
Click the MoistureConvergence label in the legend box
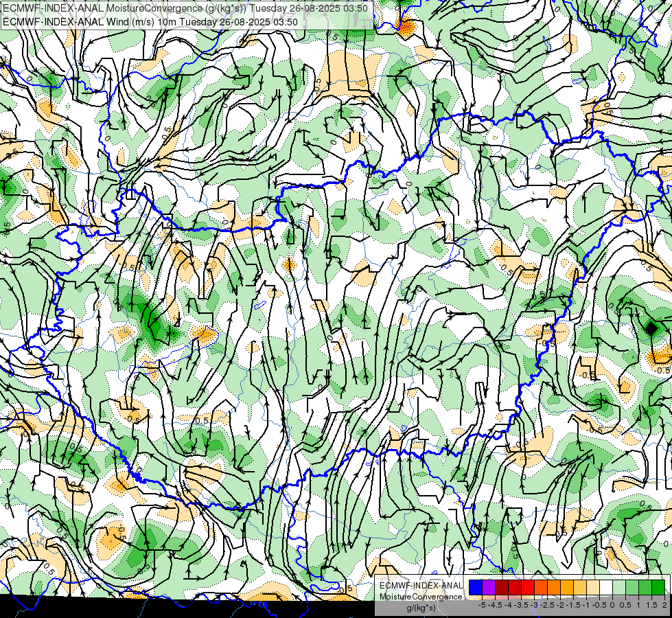coord(421,597)
